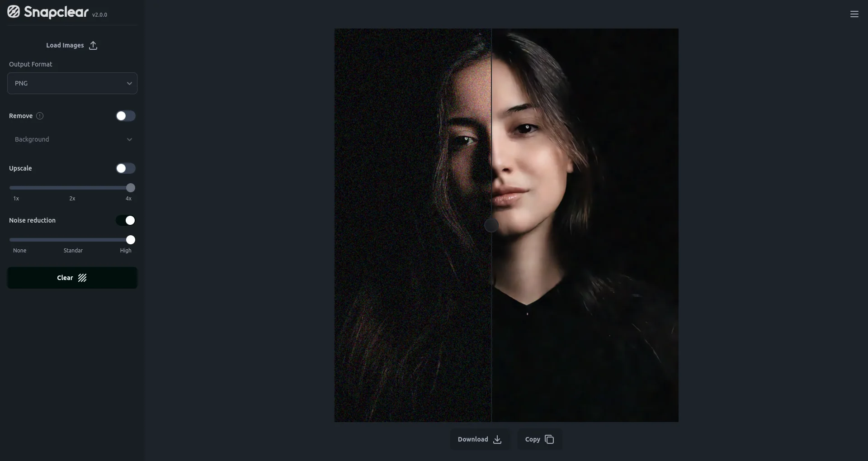
Task: Open the PNG output format dropdown
Action: [72, 83]
